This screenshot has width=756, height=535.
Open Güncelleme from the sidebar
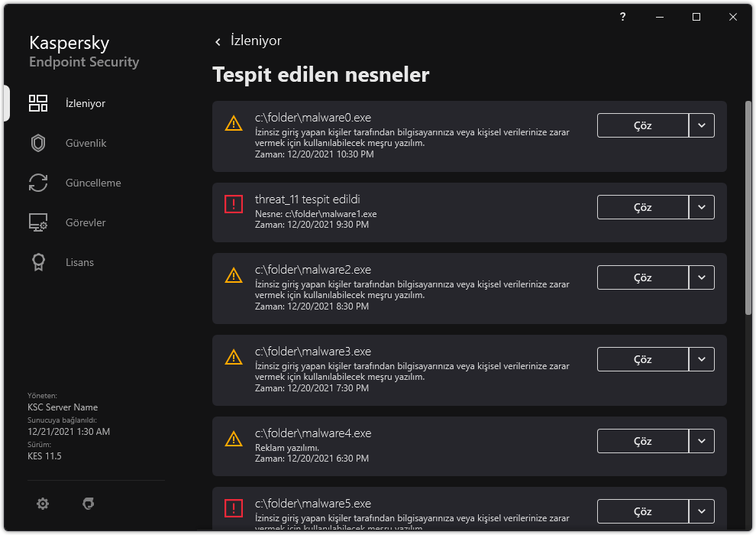point(95,183)
